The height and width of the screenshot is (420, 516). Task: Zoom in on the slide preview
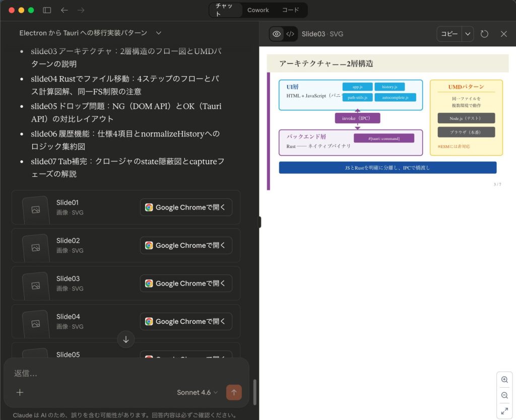pos(504,380)
